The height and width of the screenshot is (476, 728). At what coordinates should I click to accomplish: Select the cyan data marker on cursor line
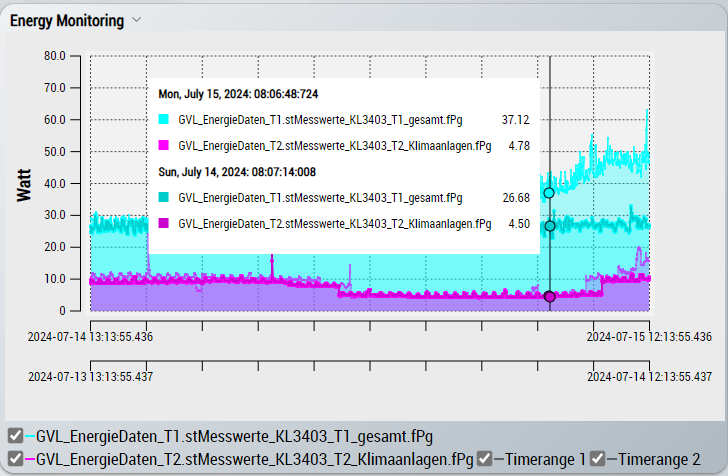coord(549,193)
